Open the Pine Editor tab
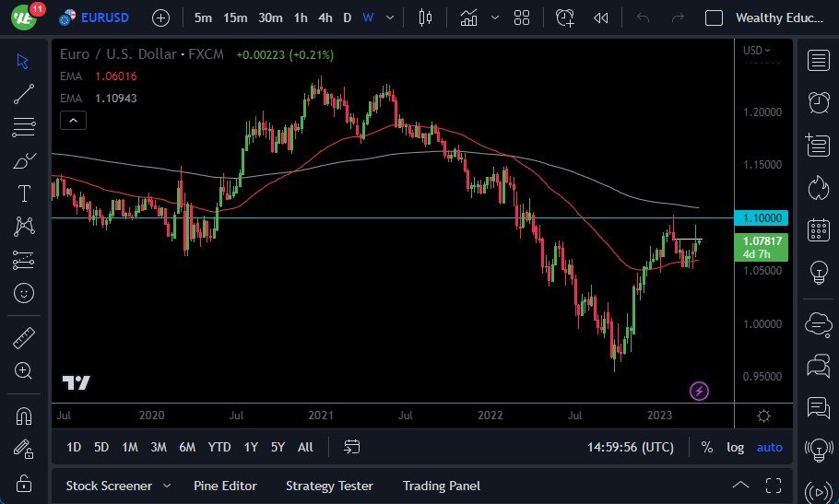 pos(225,486)
